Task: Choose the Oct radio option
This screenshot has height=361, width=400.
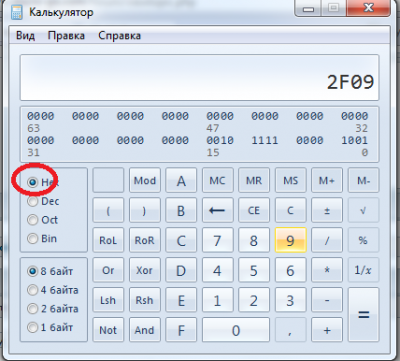Action: click(x=33, y=220)
